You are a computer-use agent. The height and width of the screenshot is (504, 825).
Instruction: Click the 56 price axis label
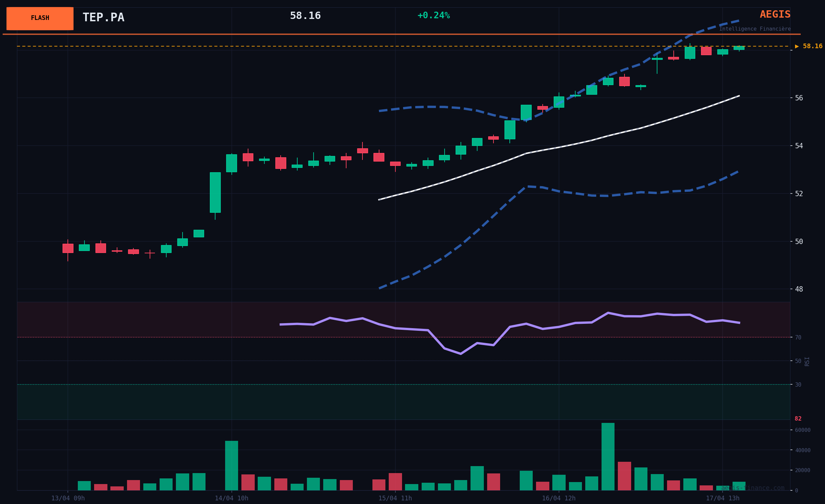[798, 98]
